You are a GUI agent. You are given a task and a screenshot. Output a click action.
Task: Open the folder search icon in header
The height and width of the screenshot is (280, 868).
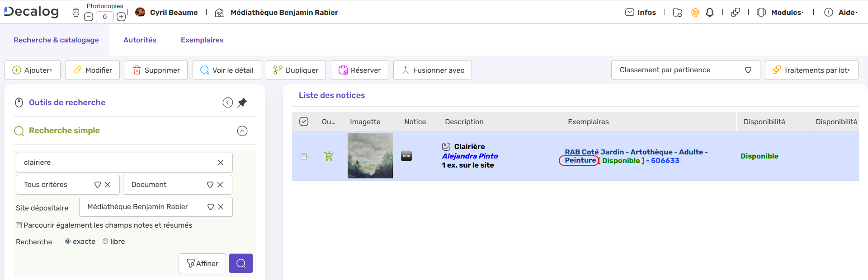click(x=677, y=12)
